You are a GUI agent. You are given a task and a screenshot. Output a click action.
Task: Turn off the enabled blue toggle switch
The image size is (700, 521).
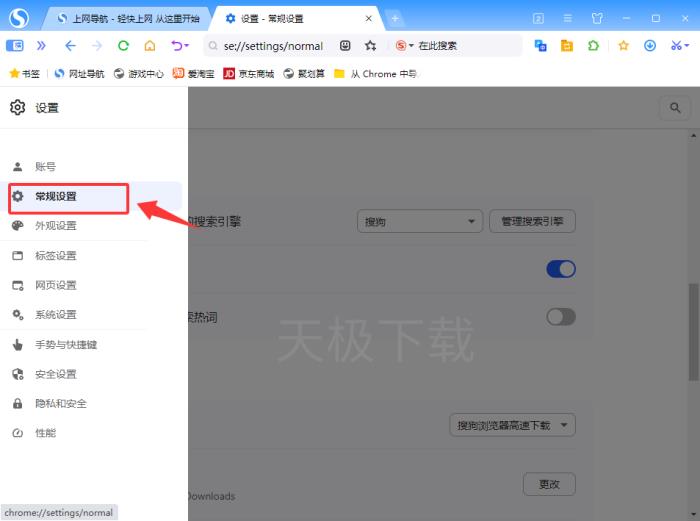click(x=561, y=268)
